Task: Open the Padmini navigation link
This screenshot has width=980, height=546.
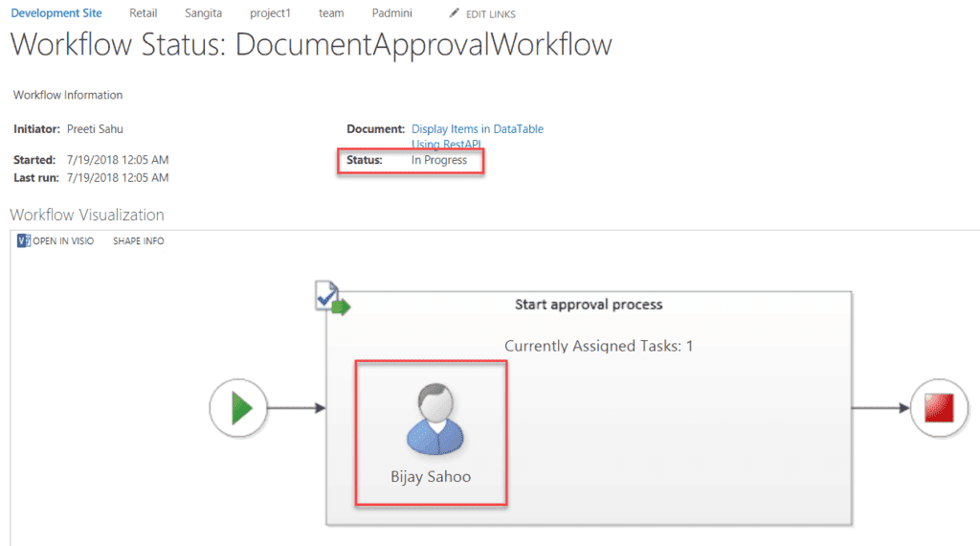Action: coord(391,13)
